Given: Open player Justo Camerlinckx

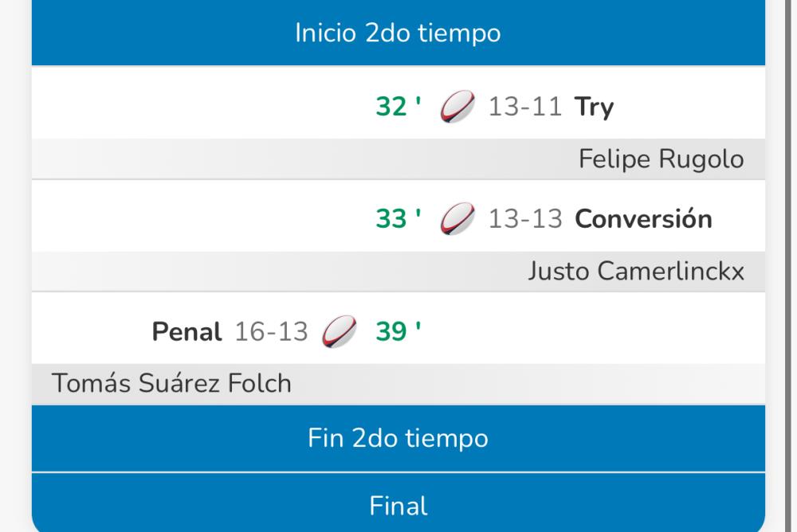Looking at the screenshot, I should 635,272.
